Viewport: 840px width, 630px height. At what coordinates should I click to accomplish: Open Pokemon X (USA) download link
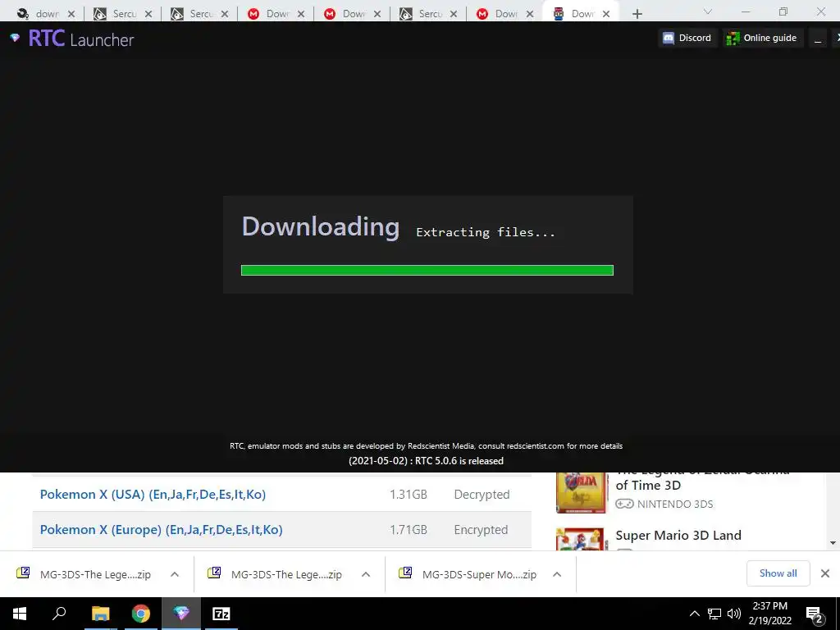[153, 494]
